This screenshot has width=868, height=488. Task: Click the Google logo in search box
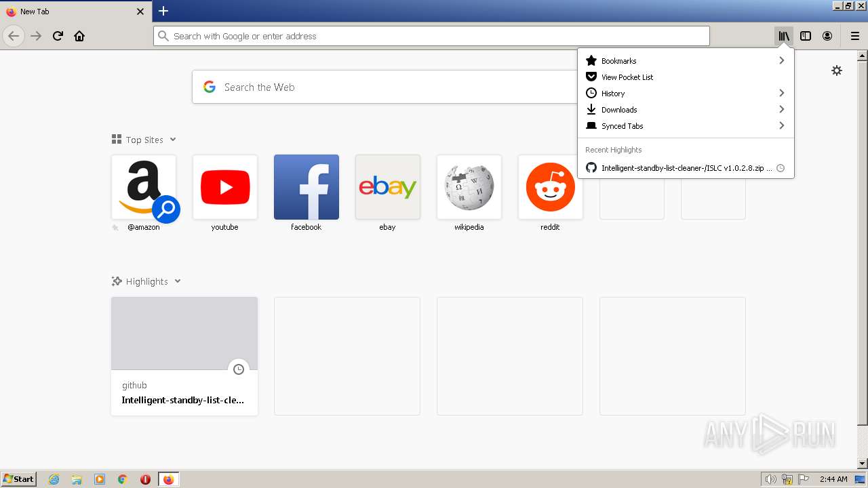[x=210, y=87]
